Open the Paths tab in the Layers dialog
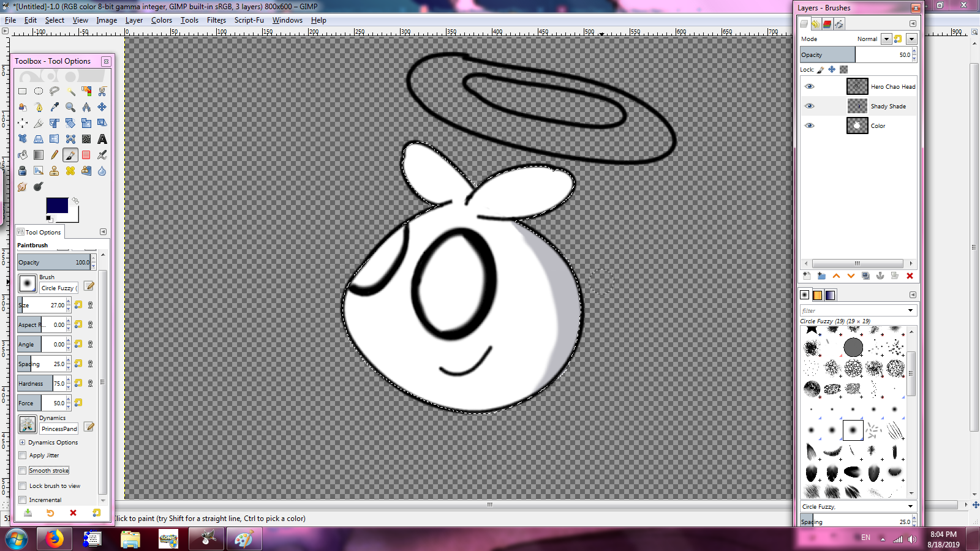This screenshot has width=980, height=551. point(839,24)
